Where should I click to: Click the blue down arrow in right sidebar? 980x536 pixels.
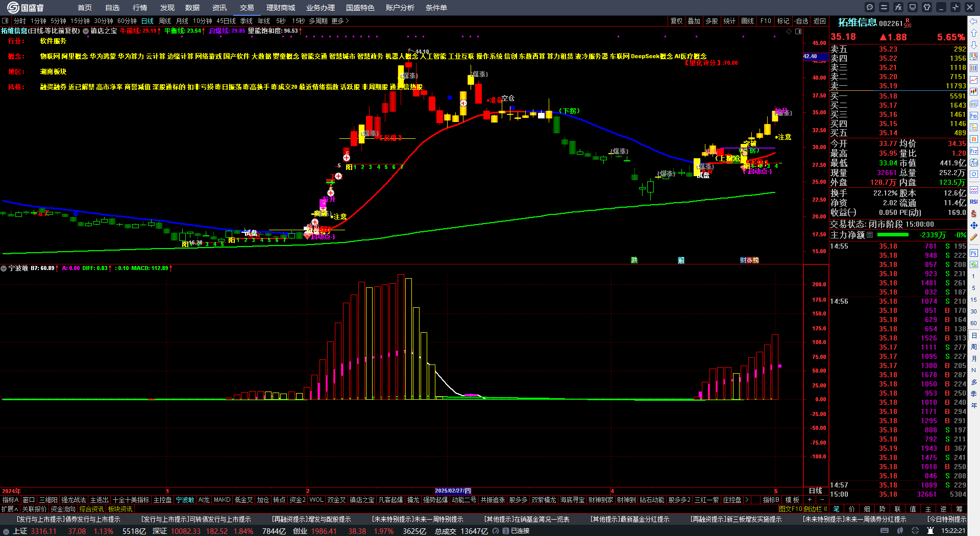tap(974, 45)
